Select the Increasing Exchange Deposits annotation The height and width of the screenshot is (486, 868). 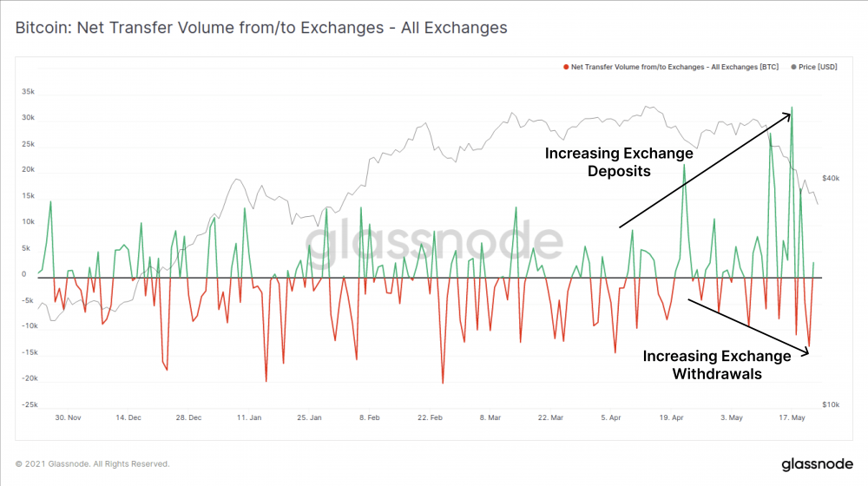(x=619, y=161)
